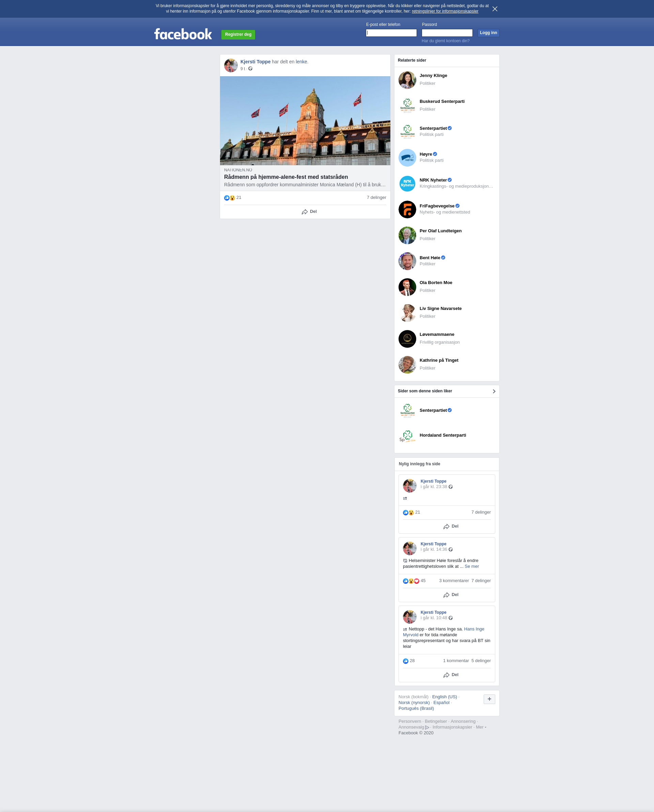Expand Se mer on Helseminister Høie post
Screen dimensions: 654x812
(x=472, y=566)
